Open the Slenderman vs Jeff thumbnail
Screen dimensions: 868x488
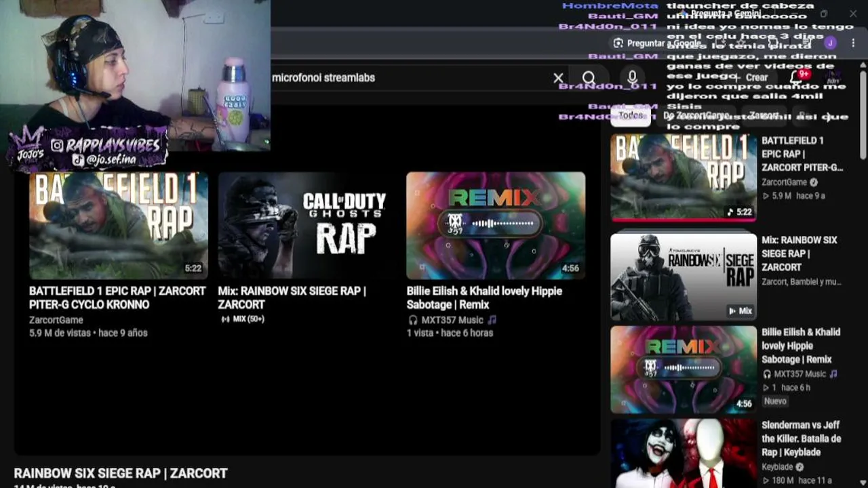[684, 453]
